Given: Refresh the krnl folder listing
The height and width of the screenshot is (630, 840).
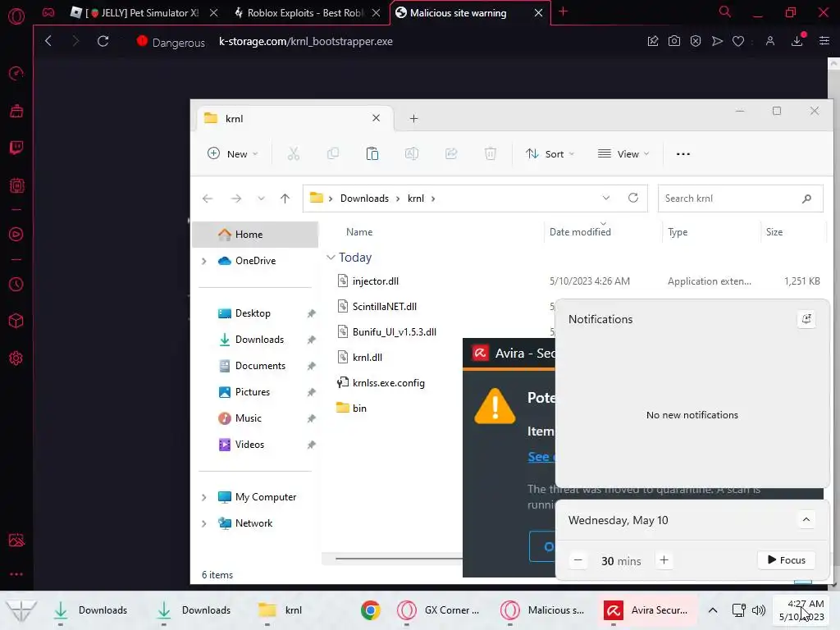Looking at the screenshot, I should click(x=632, y=199).
